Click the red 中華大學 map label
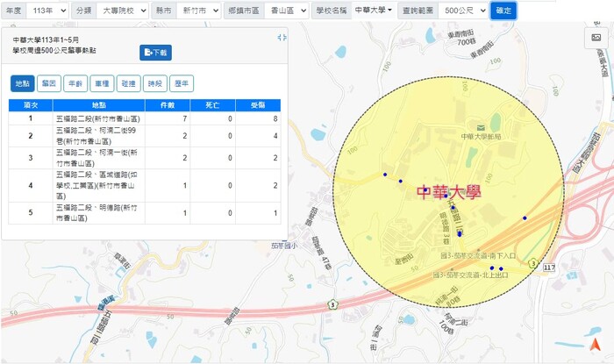The height and width of the screenshot is (364, 614). [449, 193]
